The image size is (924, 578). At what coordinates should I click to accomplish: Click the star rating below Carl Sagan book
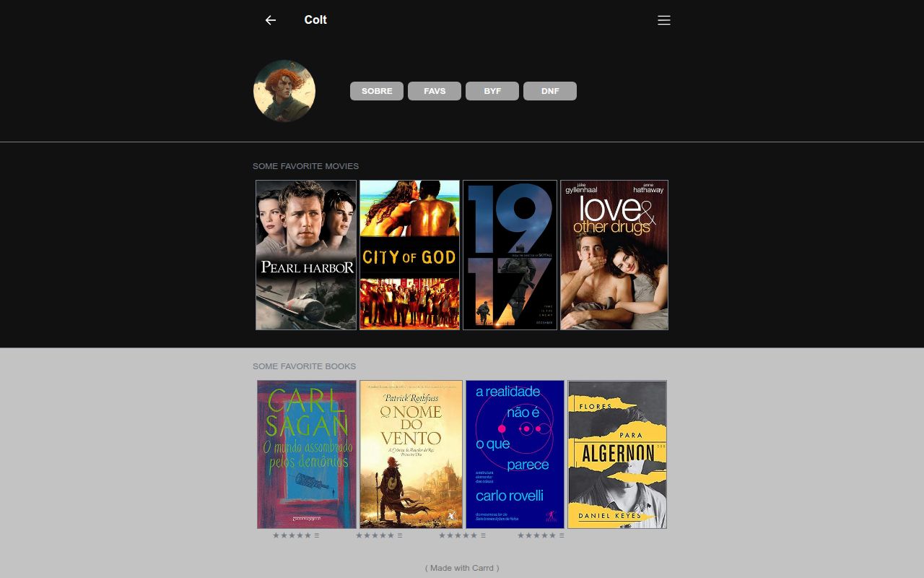(x=296, y=535)
